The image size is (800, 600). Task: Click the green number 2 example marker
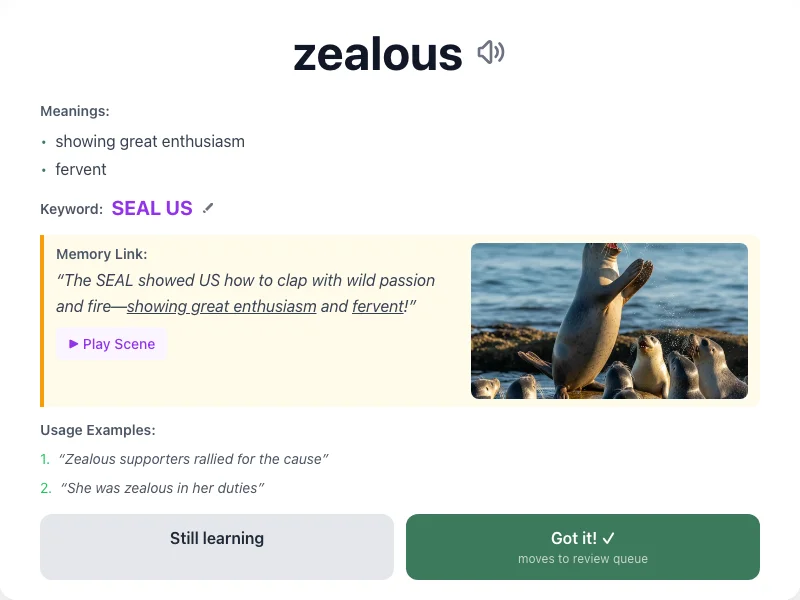(44, 488)
